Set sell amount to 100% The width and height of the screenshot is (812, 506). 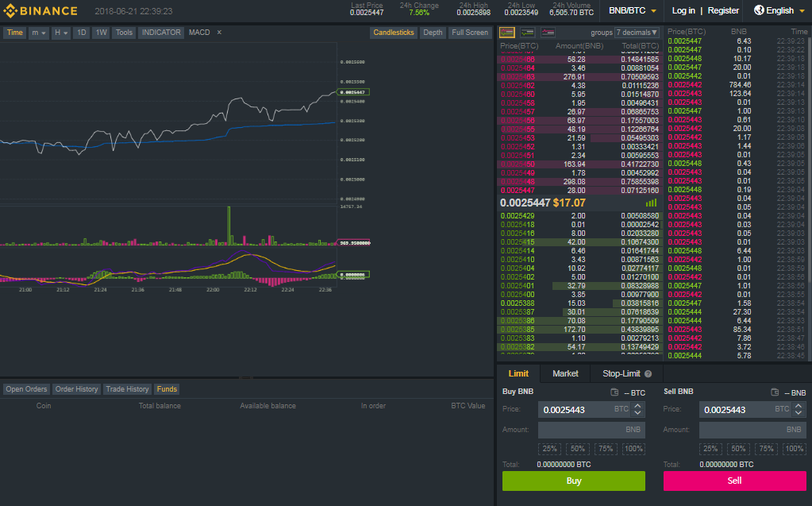click(x=795, y=449)
